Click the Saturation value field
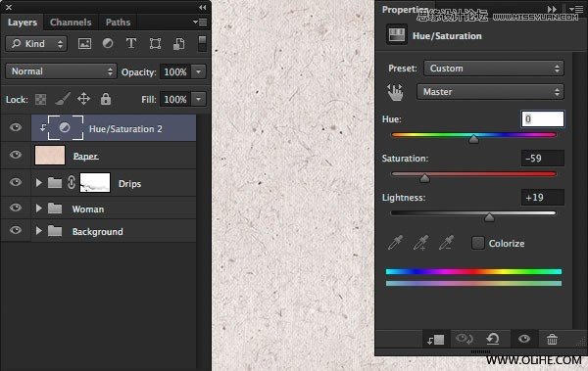The image size is (588, 371). tap(543, 159)
